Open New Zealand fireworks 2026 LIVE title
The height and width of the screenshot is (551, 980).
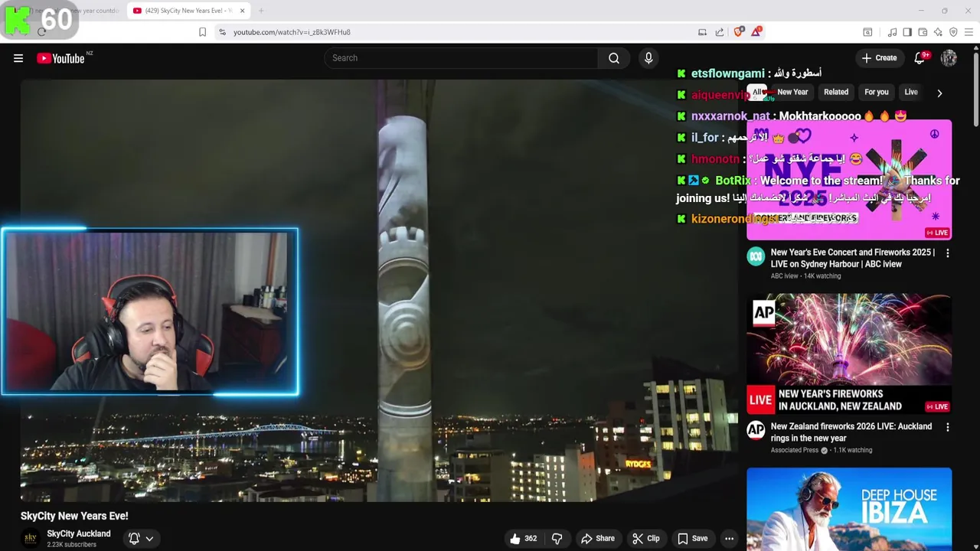(851, 432)
